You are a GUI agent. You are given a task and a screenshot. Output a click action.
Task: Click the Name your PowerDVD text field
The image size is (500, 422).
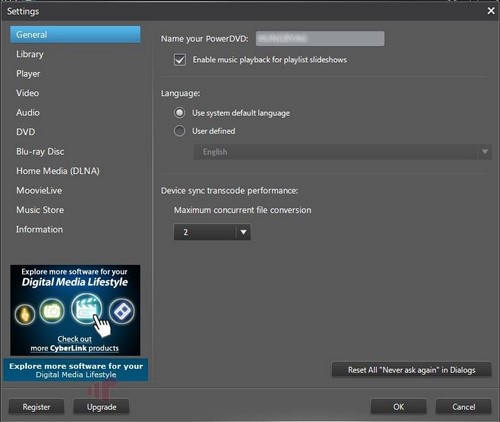coord(320,39)
